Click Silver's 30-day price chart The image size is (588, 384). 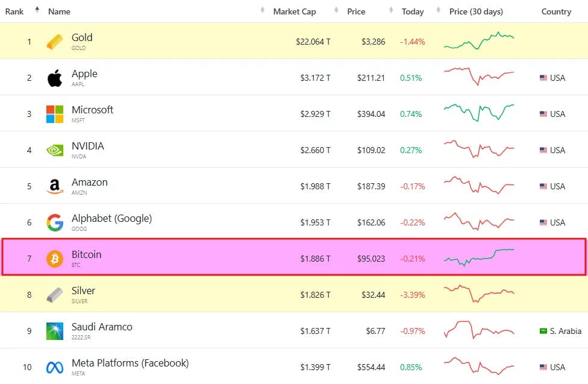tap(479, 294)
